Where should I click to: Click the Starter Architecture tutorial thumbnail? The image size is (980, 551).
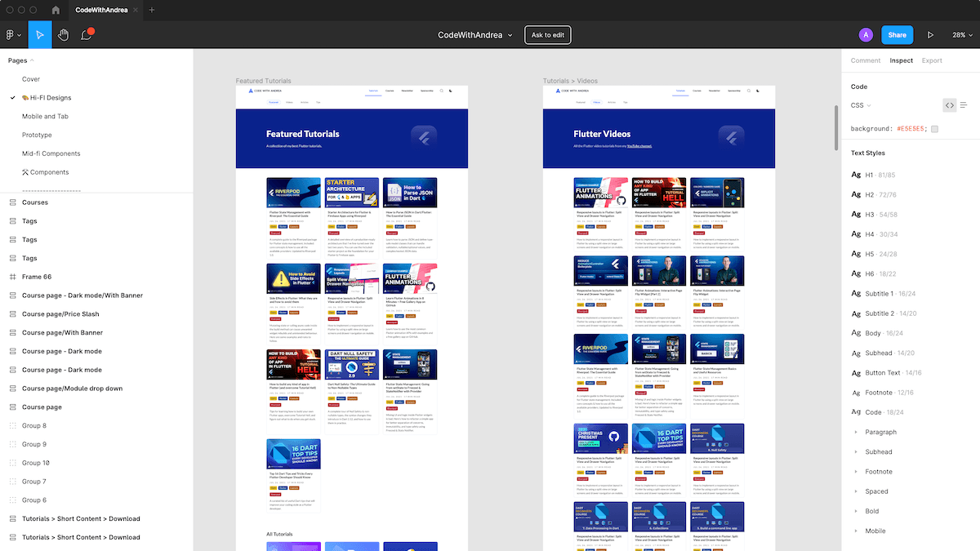pos(352,193)
